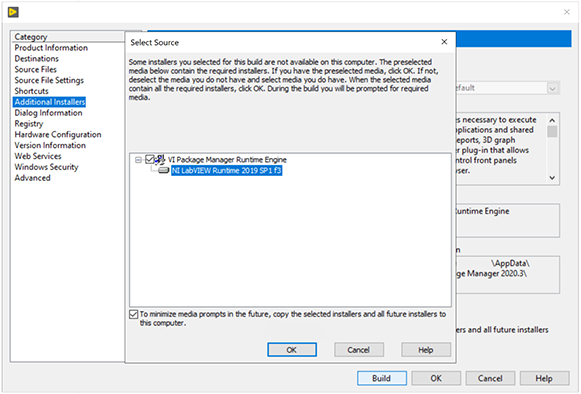Viewport: 581px width, 394px height.
Task: Click OK in the Select Source dialog
Action: click(292, 350)
